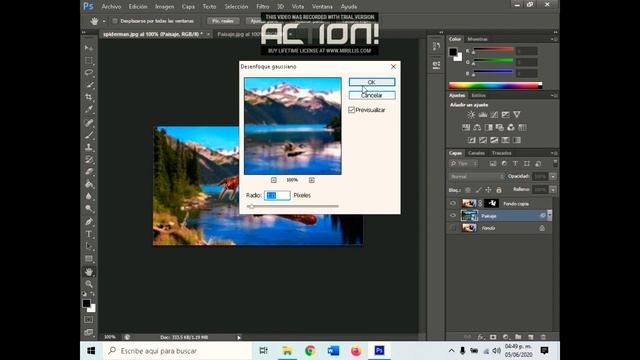Open the Ventana menu
Image resolution: width=640 pixels, height=360 pixels.
click(322, 7)
